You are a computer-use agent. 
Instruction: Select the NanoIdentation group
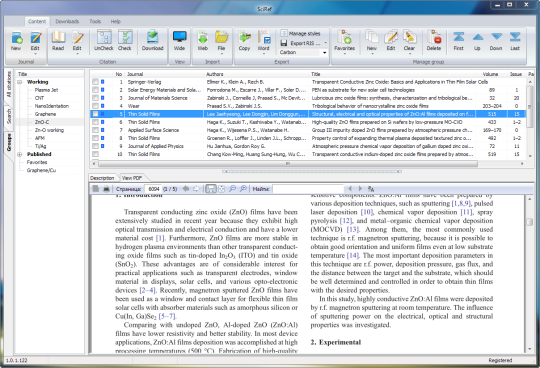[x=52, y=106]
